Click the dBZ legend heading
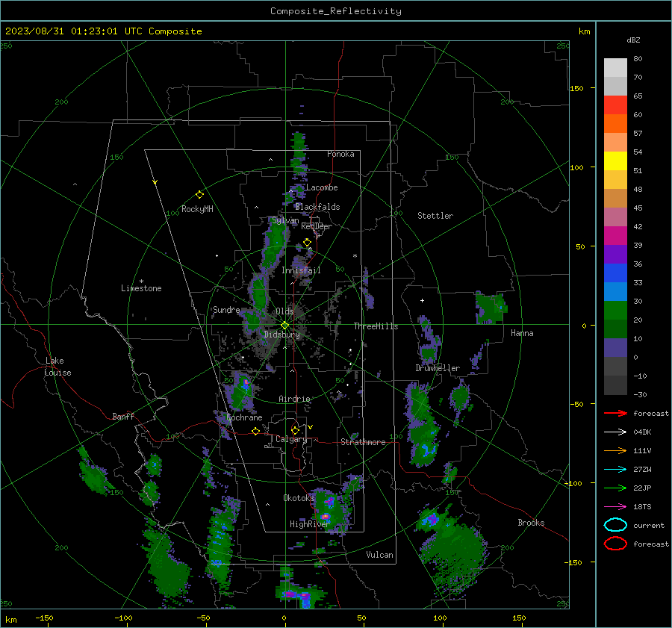This screenshot has width=672, height=628. click(633, 40)
